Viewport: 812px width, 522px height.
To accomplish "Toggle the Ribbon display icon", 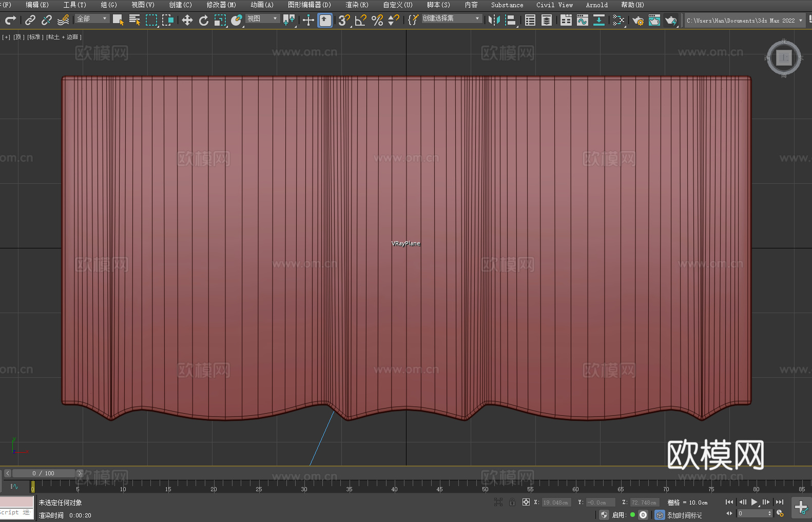I will point(566,20).
